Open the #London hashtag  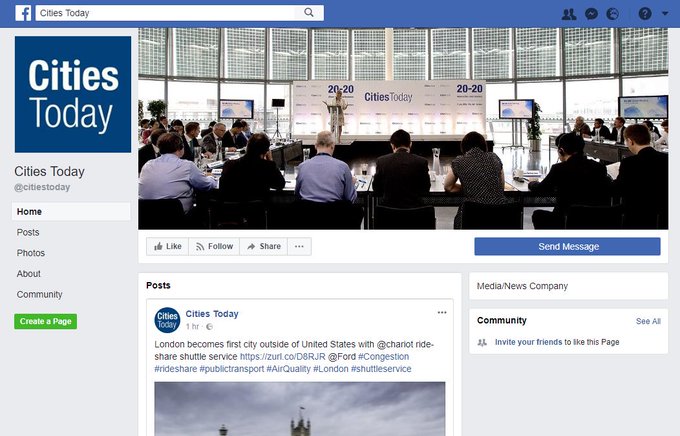tap(330, 369)
